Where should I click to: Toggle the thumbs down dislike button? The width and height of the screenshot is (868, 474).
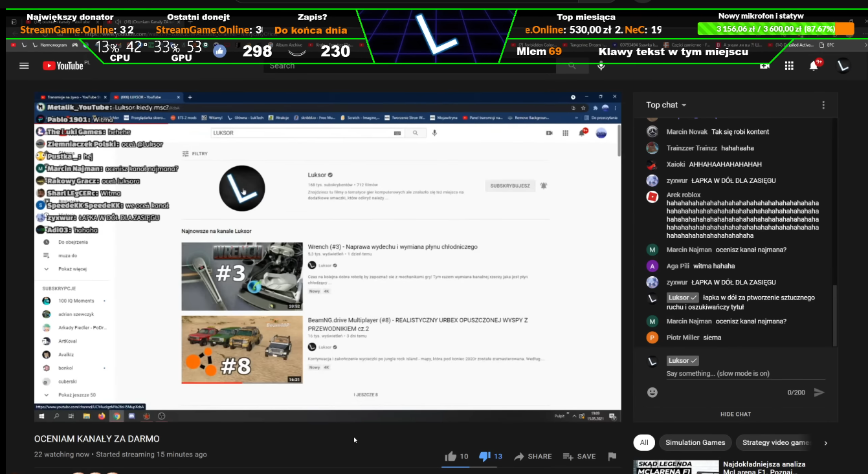coord(485,457)
